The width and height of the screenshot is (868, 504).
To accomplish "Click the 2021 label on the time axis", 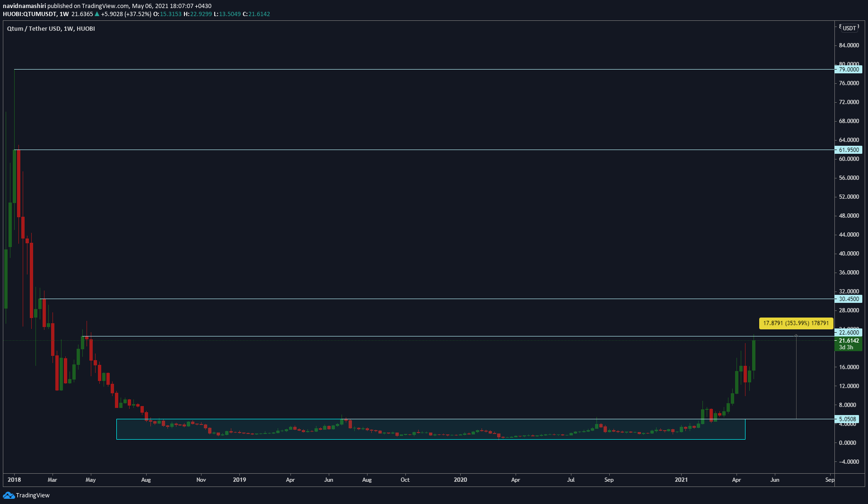I will (x=681, y=479).
